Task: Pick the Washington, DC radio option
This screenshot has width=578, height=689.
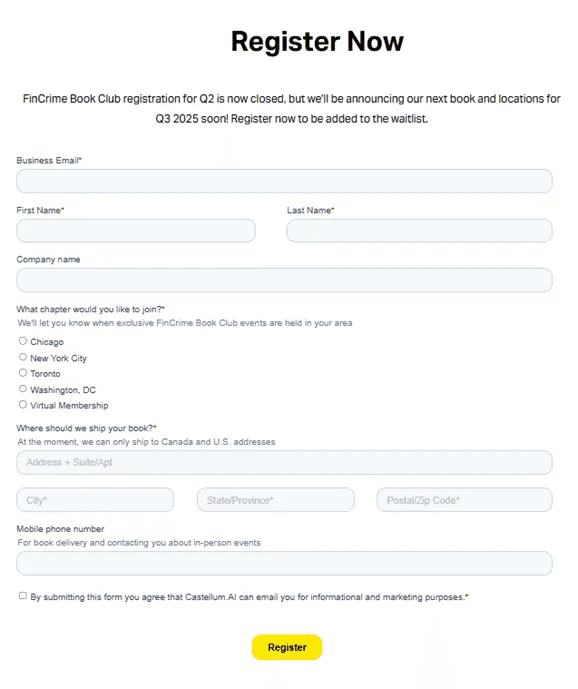Action: click(23, 388)
